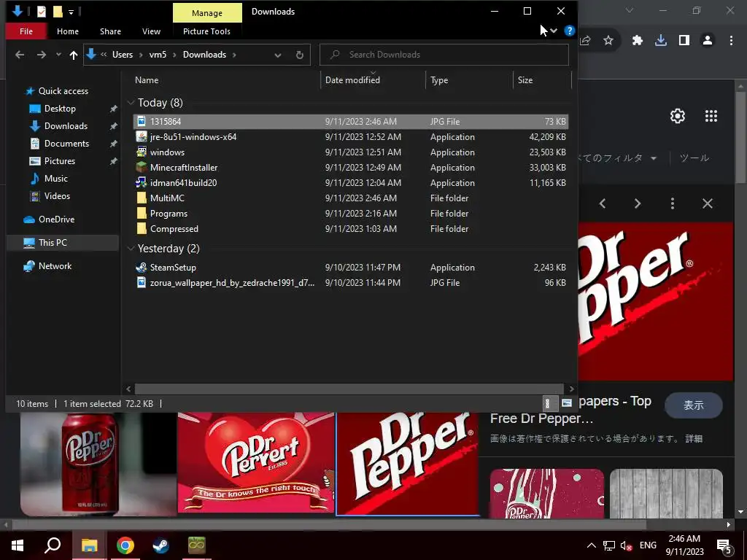This screenshot has width=747, height=560.
Task: Click the Properties quick access toolbar icon
Action: (x=42, y=11)
